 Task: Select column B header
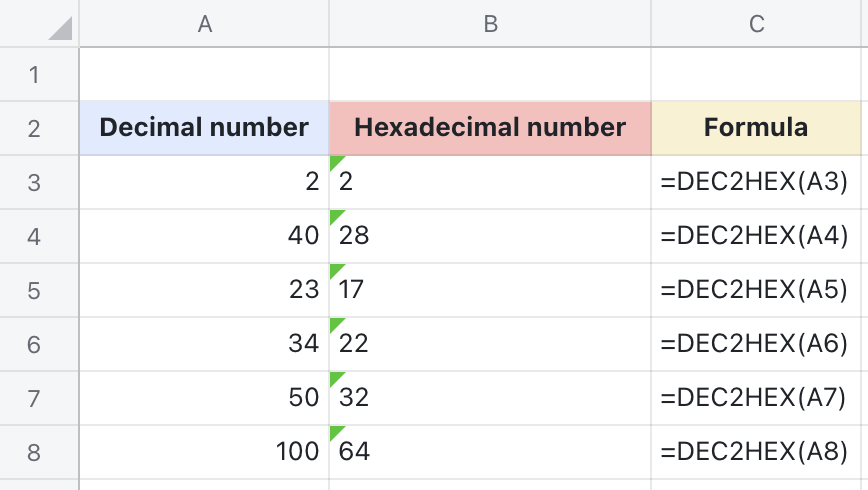tap(490, 24)
